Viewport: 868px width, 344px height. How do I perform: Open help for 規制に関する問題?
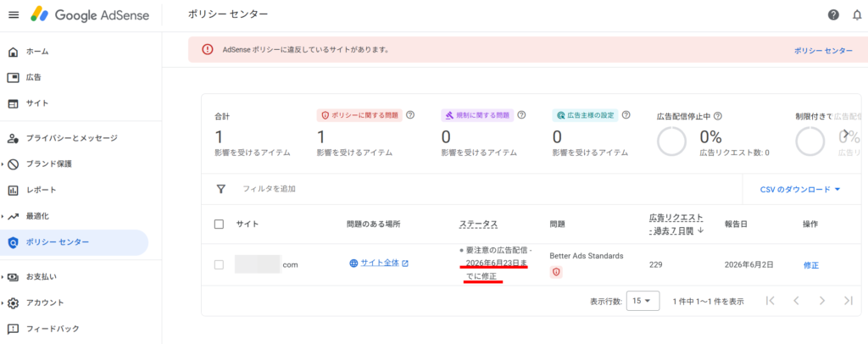coord(521,115)
